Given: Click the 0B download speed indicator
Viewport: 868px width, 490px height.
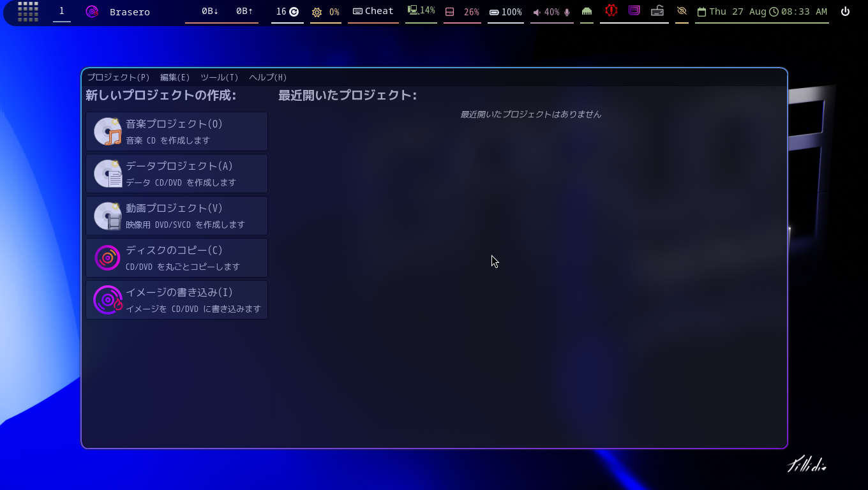Looking at the screenshot, I should tap(210, 11).
